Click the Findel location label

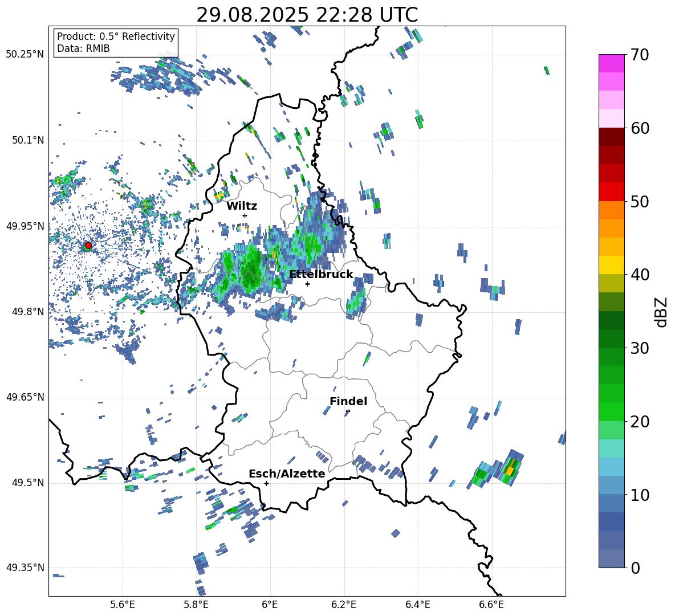pyautogui.click(x=348, y=401)
